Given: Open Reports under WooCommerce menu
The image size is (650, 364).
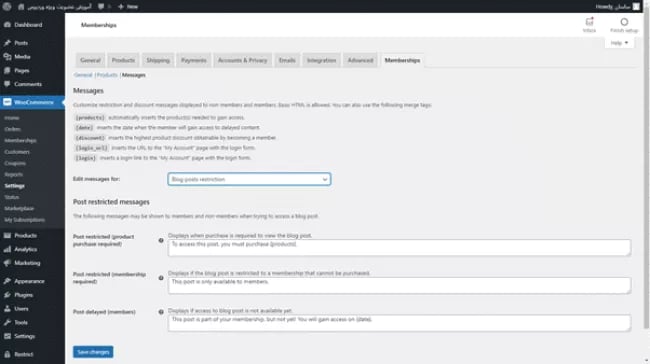Looking at the screenshot, I should pyautogui.click(x=13, y=175).
